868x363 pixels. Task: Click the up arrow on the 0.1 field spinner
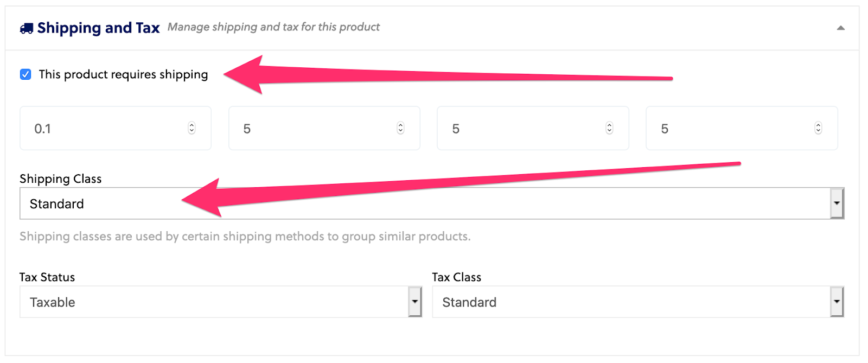click(x=192, y=125)
